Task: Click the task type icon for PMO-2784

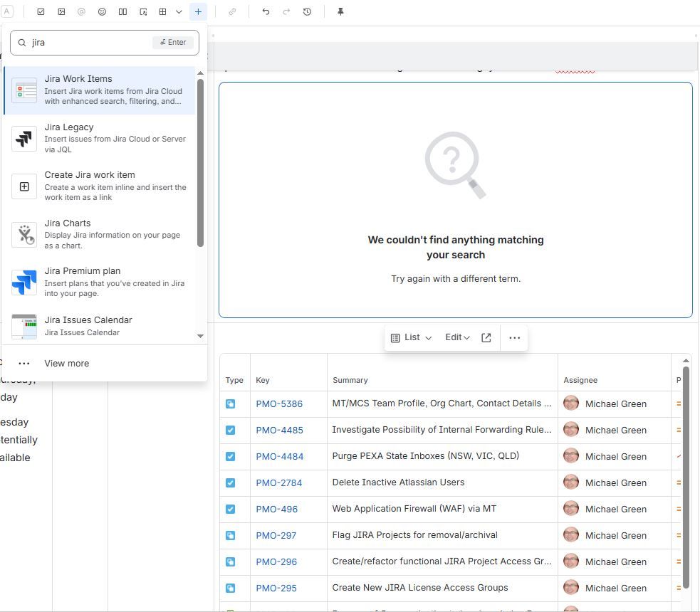Action: 230,482
